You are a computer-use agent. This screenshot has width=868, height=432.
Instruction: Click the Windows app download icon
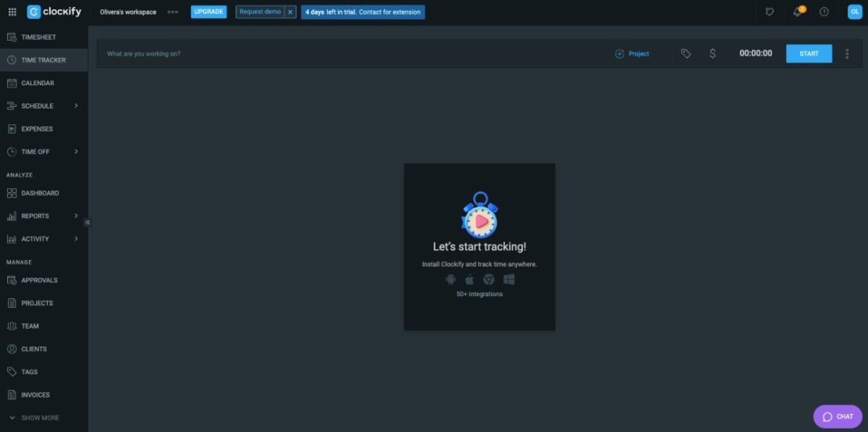coord(509,280)
